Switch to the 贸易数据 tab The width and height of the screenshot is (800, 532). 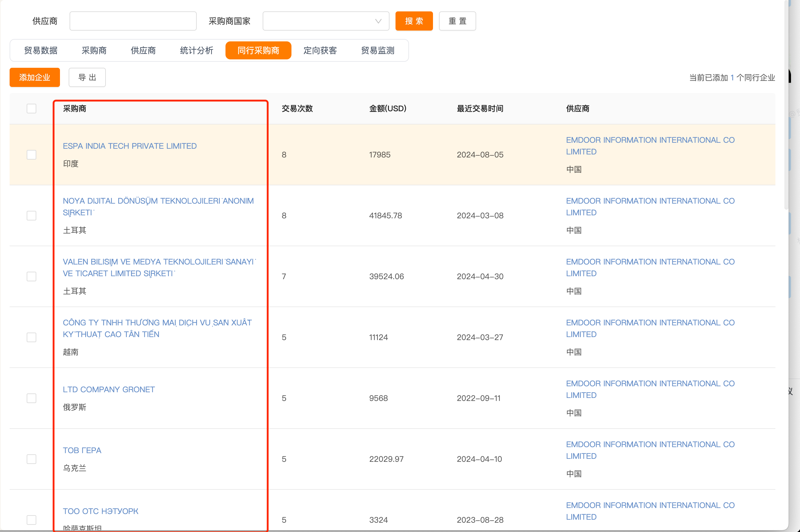[x=41, y=51]
